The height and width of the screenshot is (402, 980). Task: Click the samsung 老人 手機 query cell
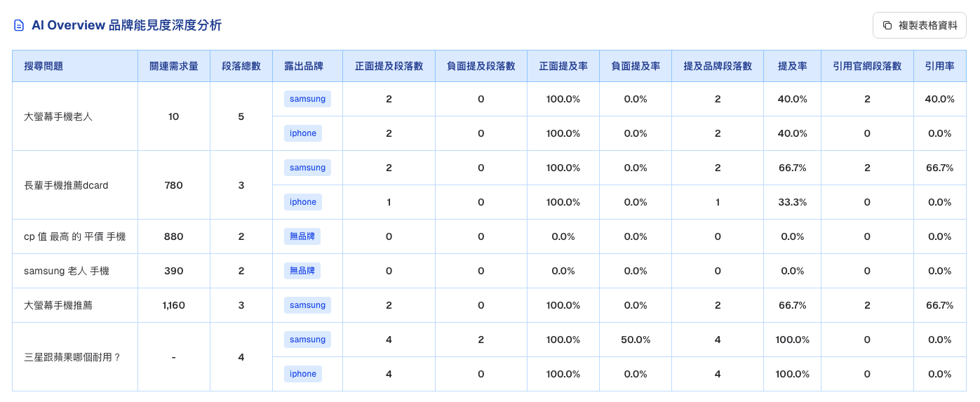pyautogui.click(x=75, y=271)
